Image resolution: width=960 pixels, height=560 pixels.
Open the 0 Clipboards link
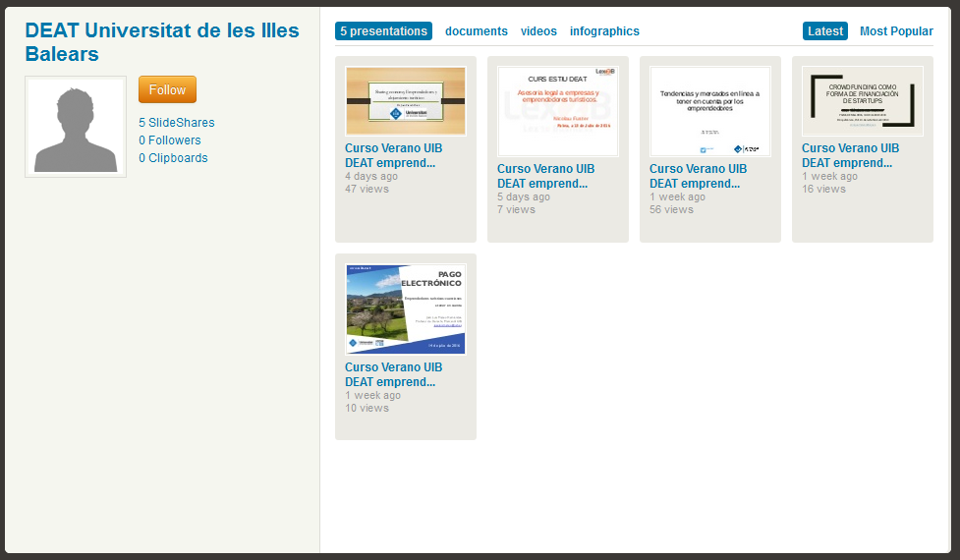[x=173, y=158]
